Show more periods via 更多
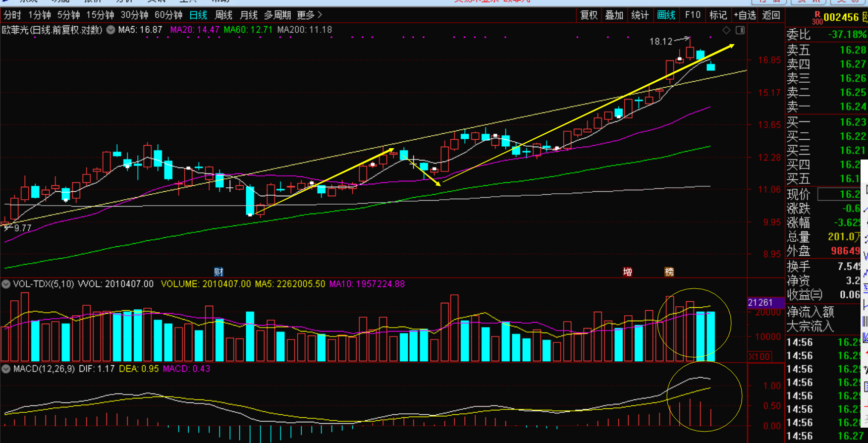 (309, 15)
